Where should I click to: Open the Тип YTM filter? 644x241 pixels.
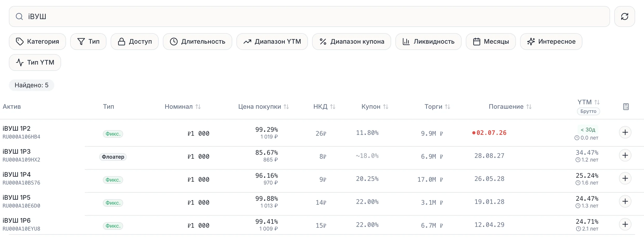point(35,62)
